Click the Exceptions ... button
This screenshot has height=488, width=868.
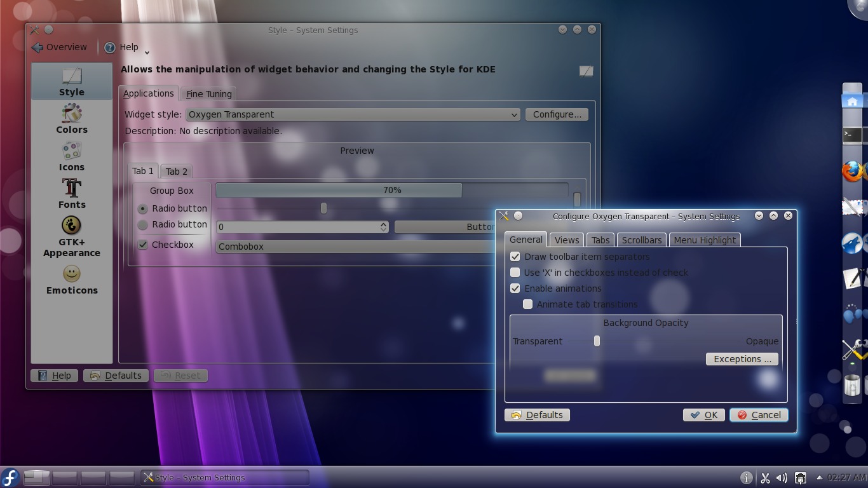tap(742, 359)
